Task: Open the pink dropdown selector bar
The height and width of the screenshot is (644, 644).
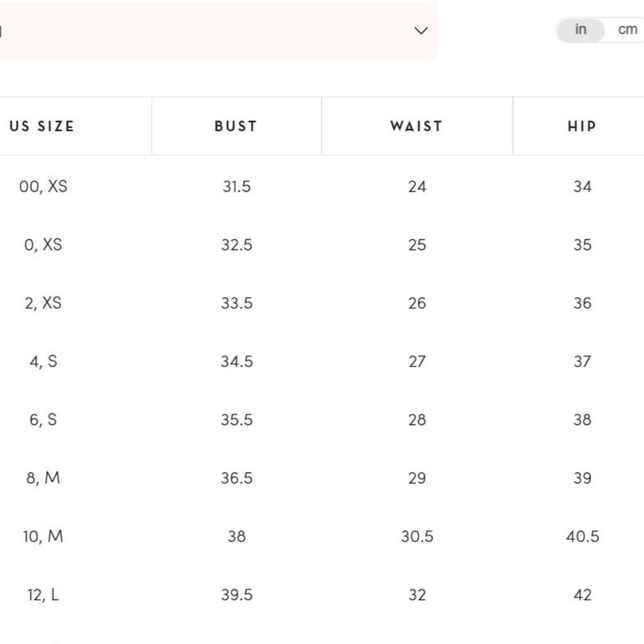Action: coord(218,30)
